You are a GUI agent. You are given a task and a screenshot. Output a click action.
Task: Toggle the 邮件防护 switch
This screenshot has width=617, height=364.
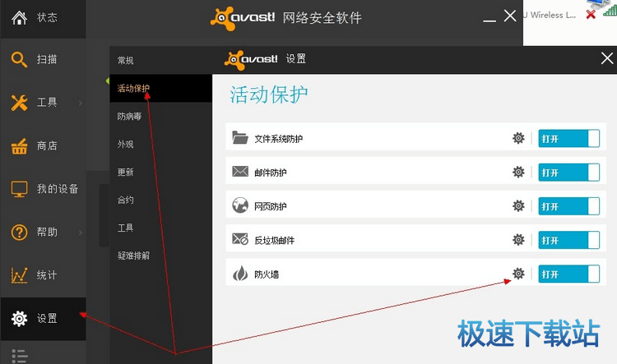pyautogui.click(x=569, y=173)
